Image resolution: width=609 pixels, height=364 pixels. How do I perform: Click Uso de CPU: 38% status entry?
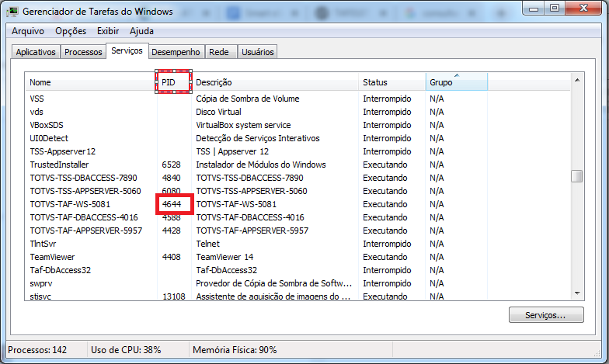(x=126, y=350)
